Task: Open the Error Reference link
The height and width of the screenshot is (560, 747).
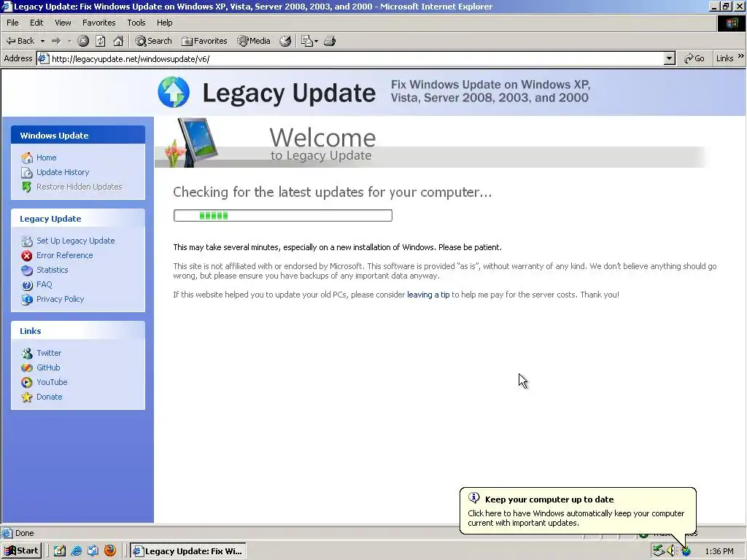Action: click(65, 255)
